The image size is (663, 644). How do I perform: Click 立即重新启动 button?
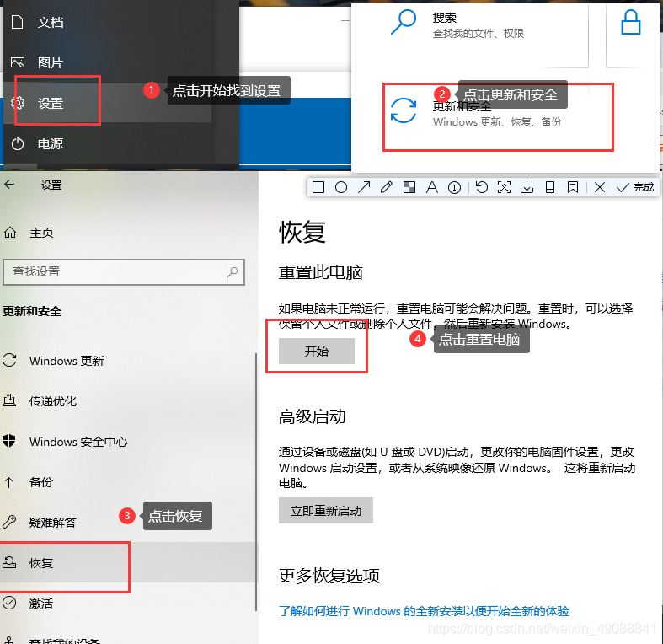pos(325,510)
